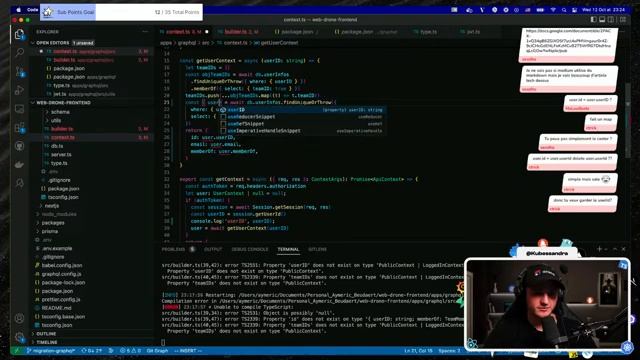Open the Docker whale icon in the activity bar
Screen dimensions: 640x360
coord(19,164)
